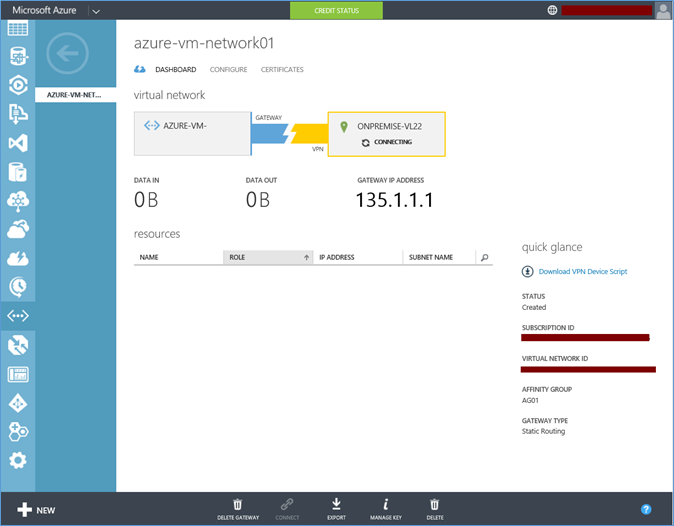This screenshot has height=526, width=674.
Task: Open the Recovery Services clock sidebar icon
Action: coord(18,287)
